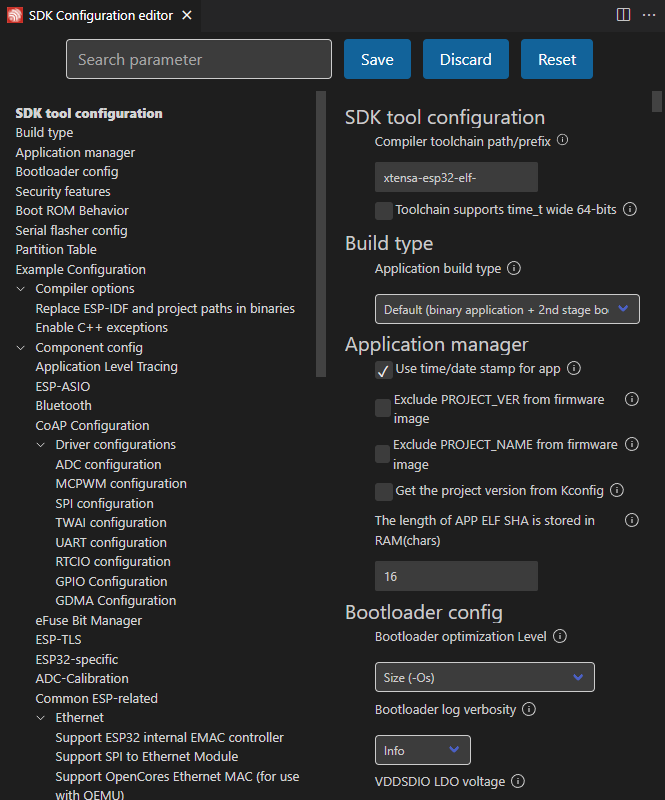This screenshot has height=800, width=665.
Task: Reset the configuration to defaults
Action: [557, 59]
